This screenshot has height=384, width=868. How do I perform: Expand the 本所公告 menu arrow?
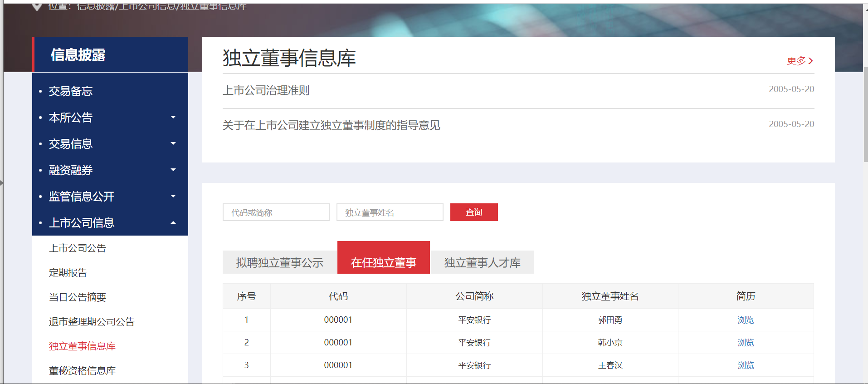(173, 117)
